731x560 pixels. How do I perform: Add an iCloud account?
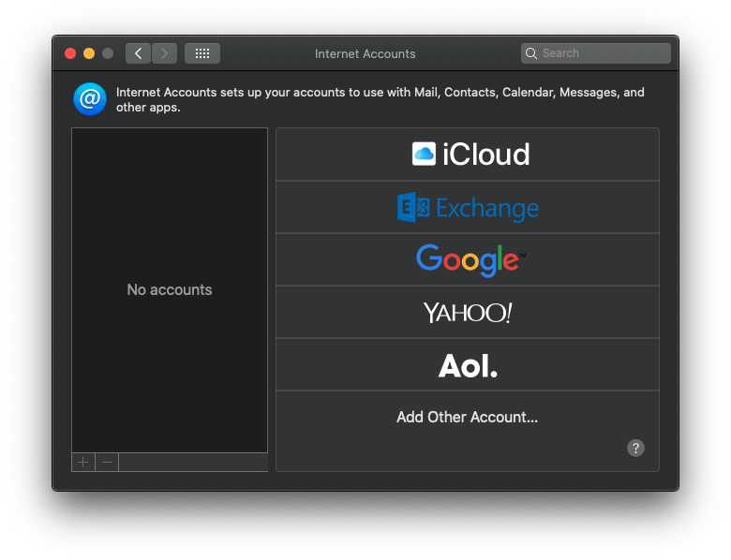click(468, 155)
